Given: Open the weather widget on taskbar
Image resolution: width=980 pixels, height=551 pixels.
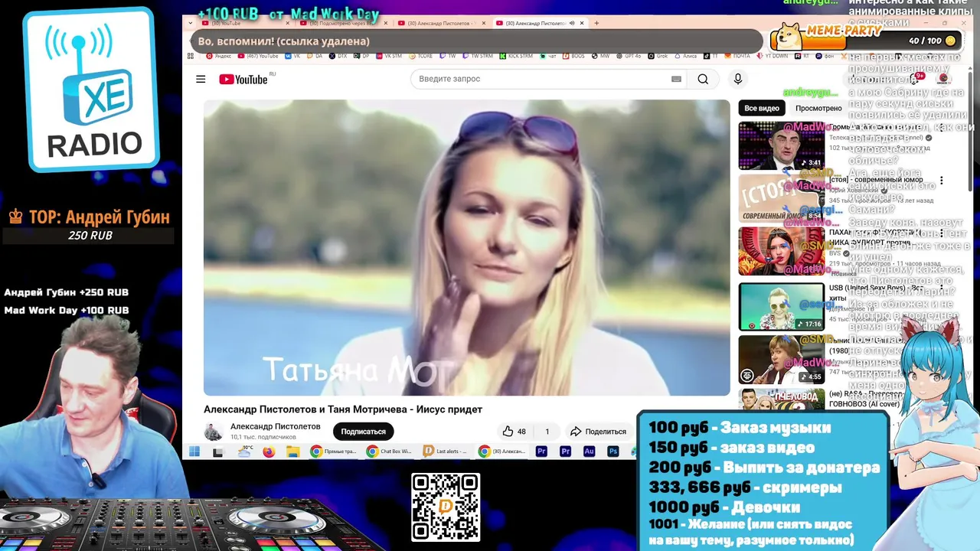Looking at the screenshot, I should [x=245, y=452].
